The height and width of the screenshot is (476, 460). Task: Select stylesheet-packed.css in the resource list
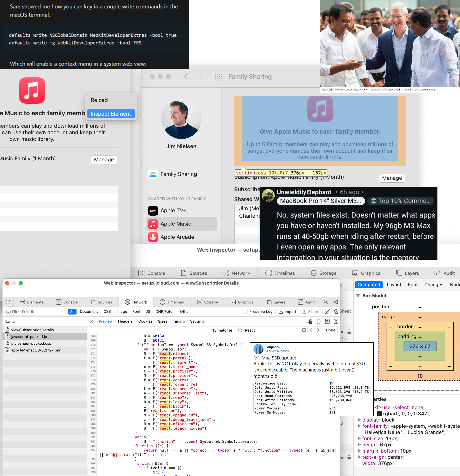(45, 343)
